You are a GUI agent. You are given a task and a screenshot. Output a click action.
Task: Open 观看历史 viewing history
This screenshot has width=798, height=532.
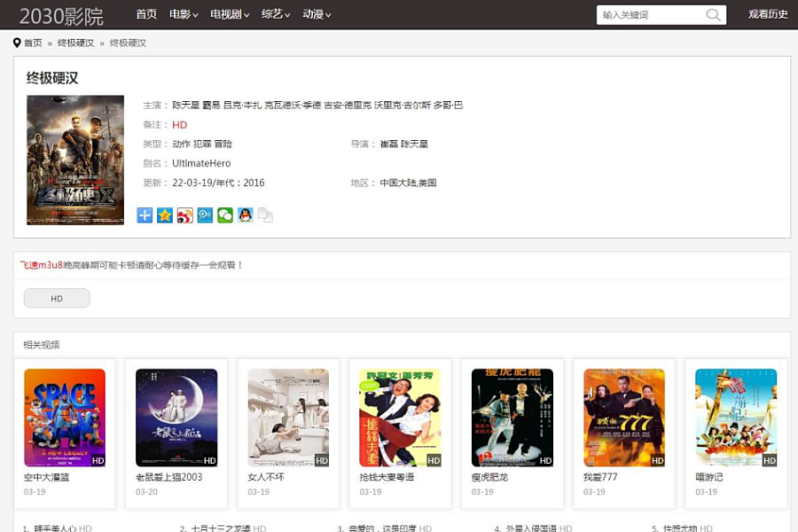click(768, 14)
